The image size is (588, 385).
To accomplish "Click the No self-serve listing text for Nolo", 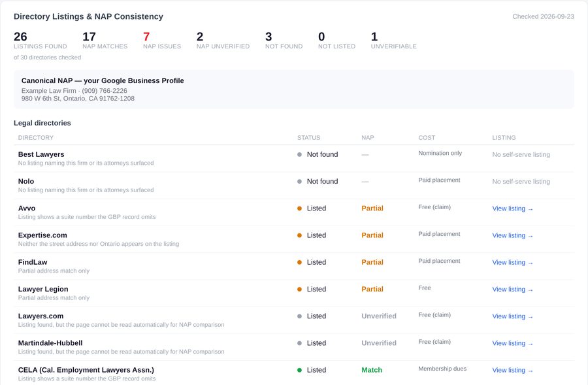I will tap(521, 182).
